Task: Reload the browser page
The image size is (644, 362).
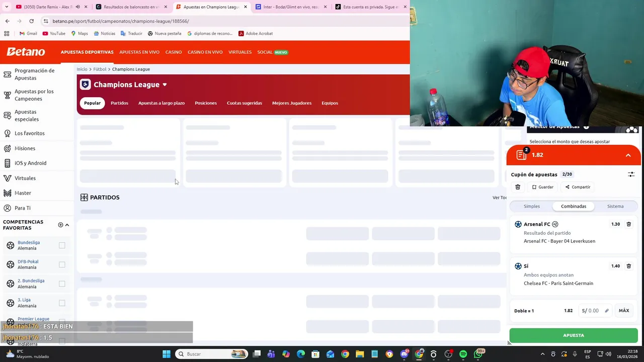Action: 31,21
